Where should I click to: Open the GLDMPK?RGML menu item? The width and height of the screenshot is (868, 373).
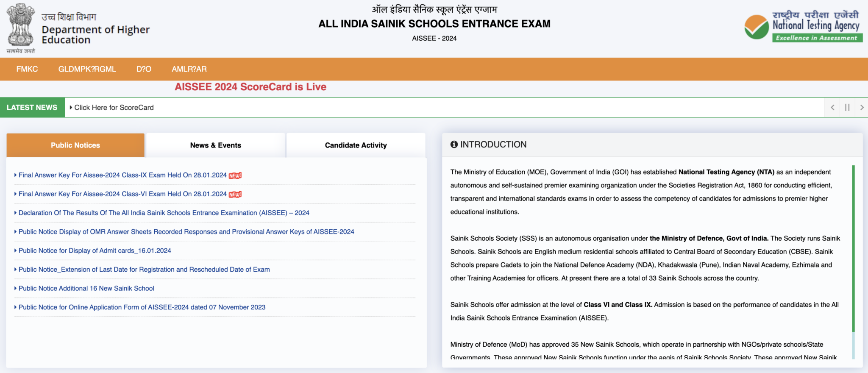[x=87, y=69]
